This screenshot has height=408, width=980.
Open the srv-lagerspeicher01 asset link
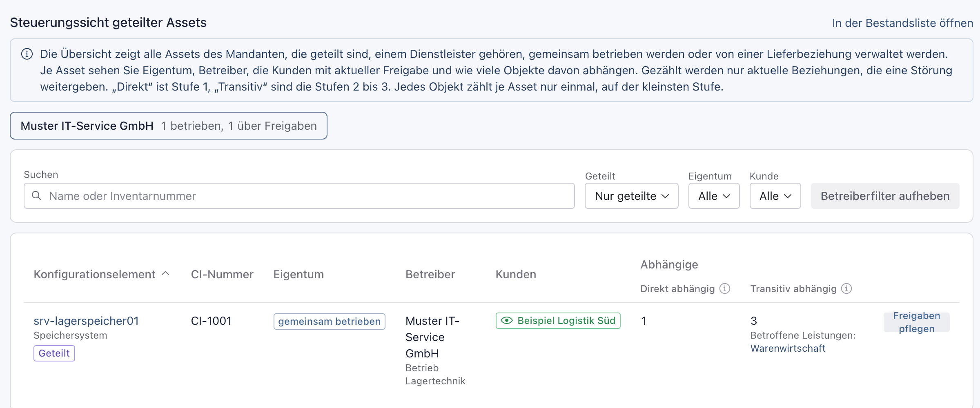(86, 321)
